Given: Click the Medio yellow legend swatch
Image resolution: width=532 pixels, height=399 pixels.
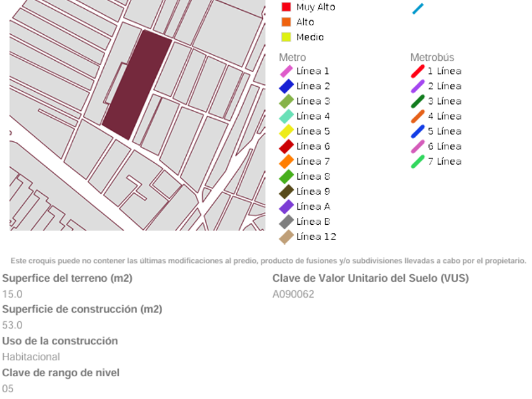Looking at the screenshot, I should 286,37.
